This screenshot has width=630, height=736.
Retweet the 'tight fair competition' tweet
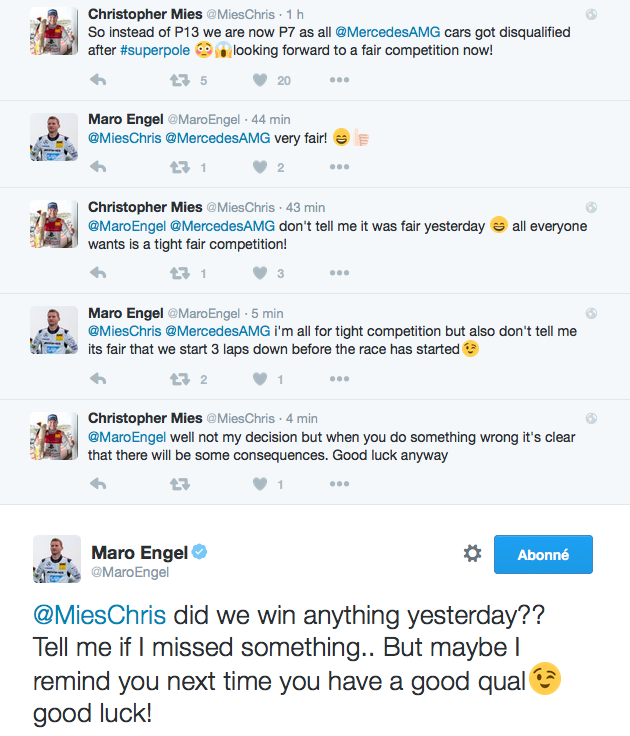pos(180,273)
